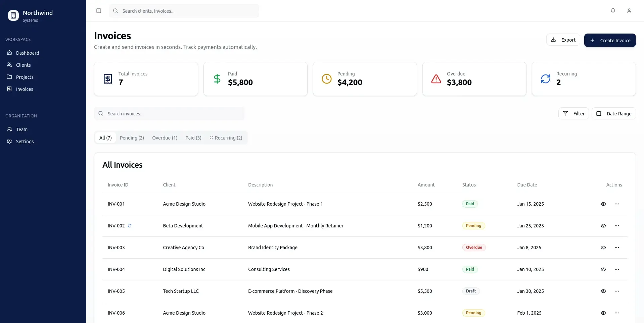644x323 pixels.
Task: Preview INV-005 using its eye icon
Action: pyautogui.click(x=603, y=291)
